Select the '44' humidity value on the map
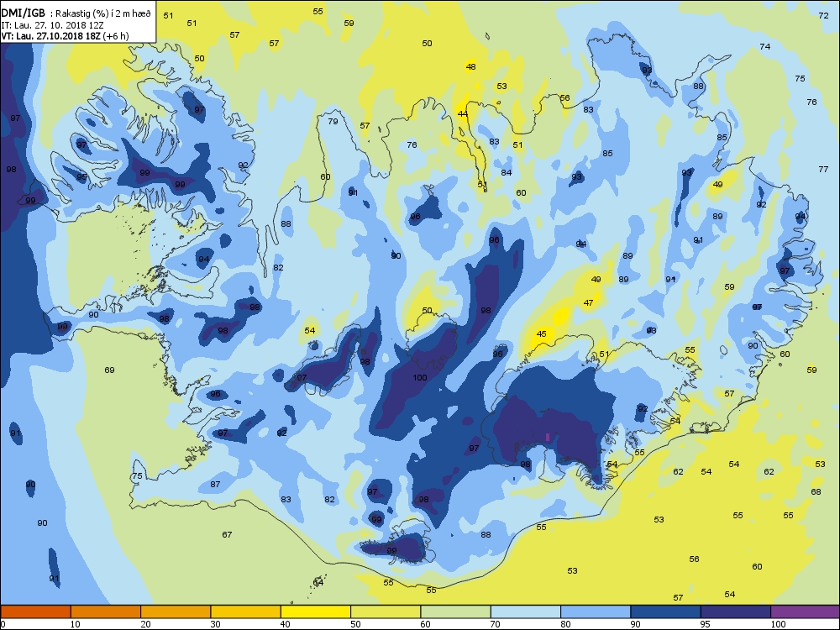 click(463, 114)
